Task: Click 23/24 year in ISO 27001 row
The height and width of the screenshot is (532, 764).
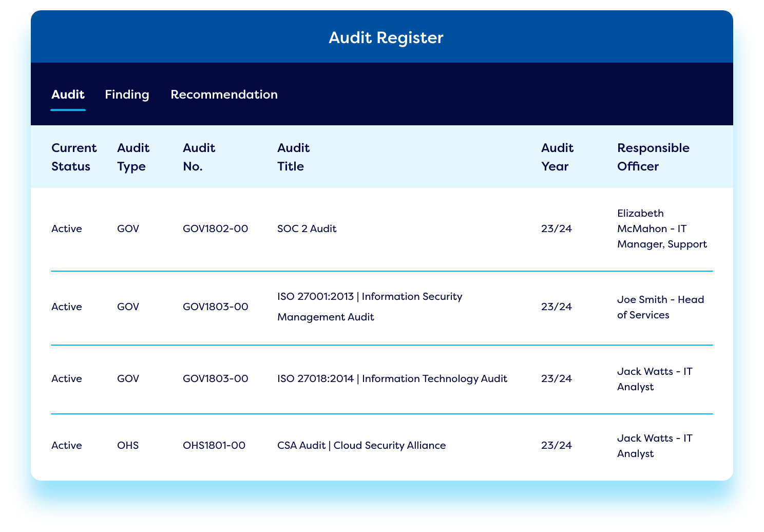Action: coord(557,307)
